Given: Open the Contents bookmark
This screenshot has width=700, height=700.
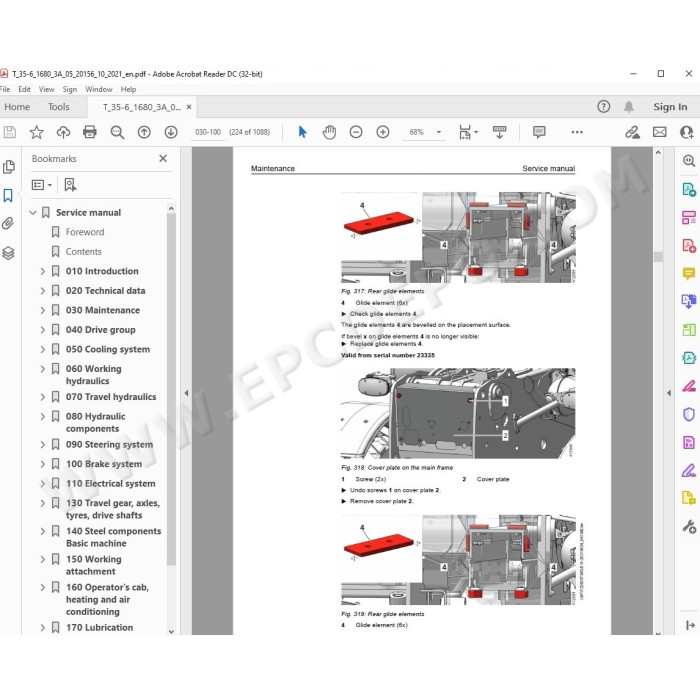Looking at the screenshot, I should coord(83,252).
